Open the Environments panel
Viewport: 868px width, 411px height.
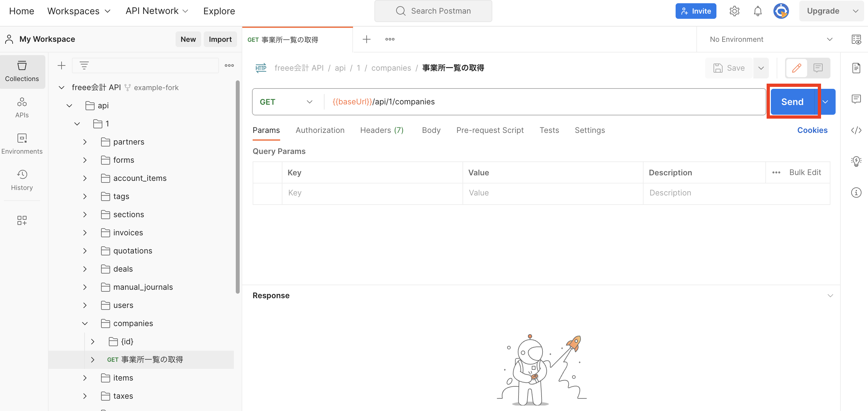pyautogui.click(x=22, y=144)
